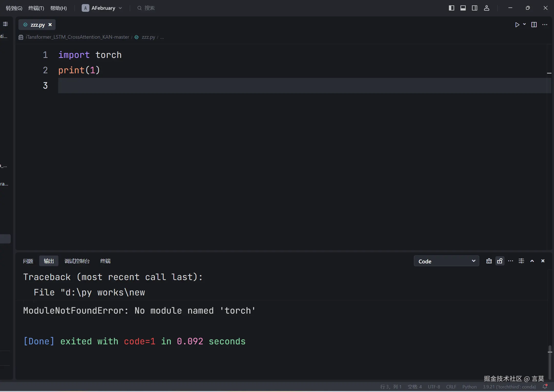Screen dimensions: 554x392
Task: Toggle the bottom panel layout button
Action: 463,8
